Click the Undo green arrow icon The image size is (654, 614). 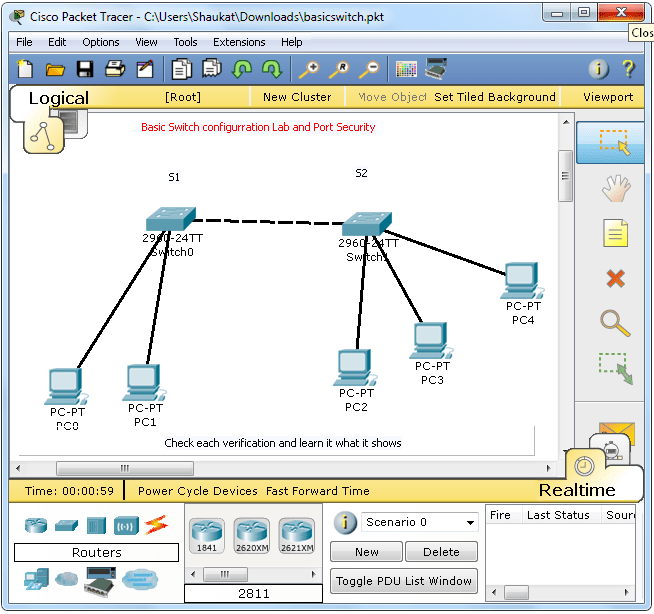(x=242, y=69)
